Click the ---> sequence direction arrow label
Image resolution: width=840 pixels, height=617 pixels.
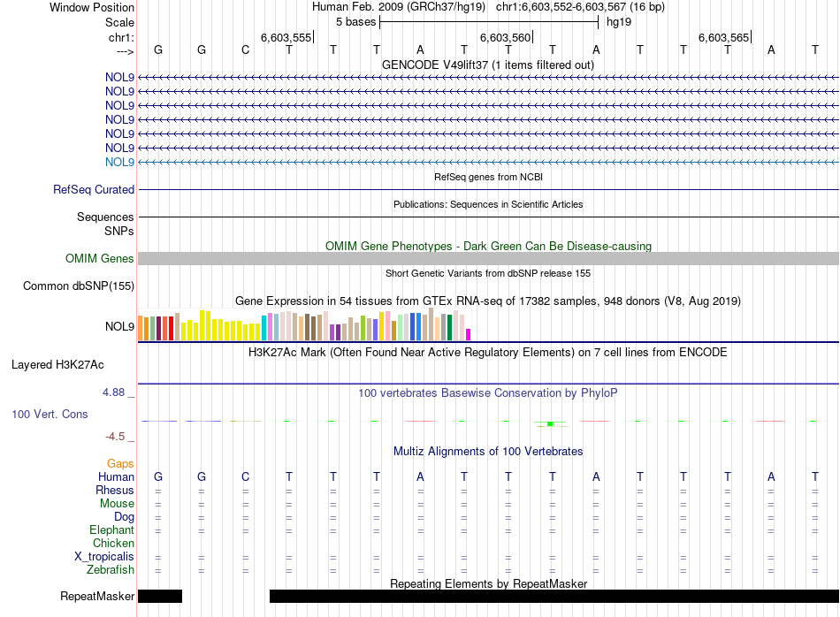[125, 51]
